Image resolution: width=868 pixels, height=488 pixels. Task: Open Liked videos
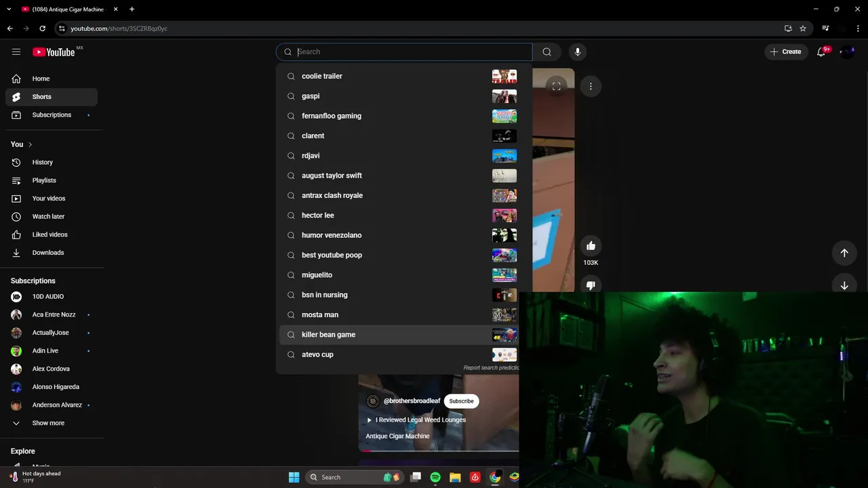(52, 235)
